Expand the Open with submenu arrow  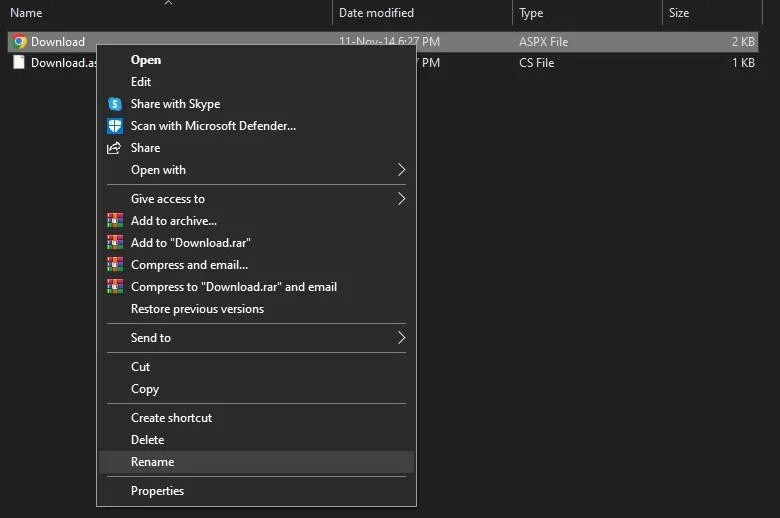[401, 170]
